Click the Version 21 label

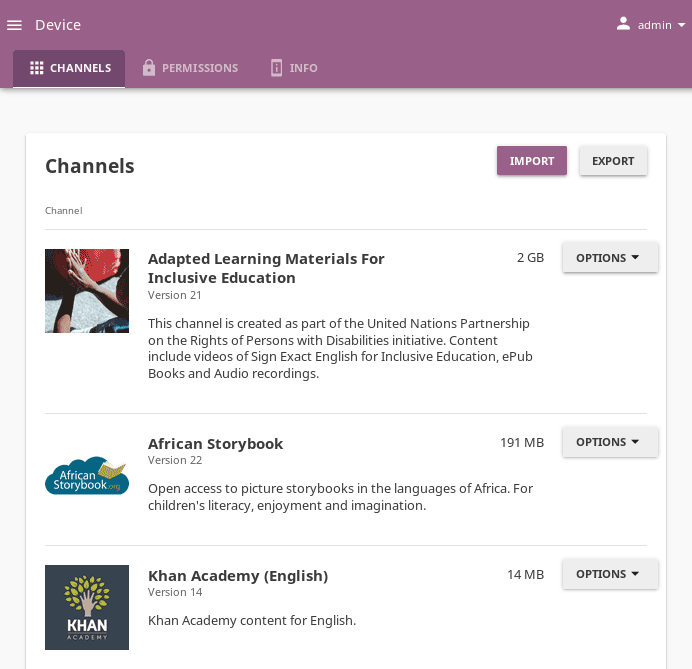[x=175, y=295]
